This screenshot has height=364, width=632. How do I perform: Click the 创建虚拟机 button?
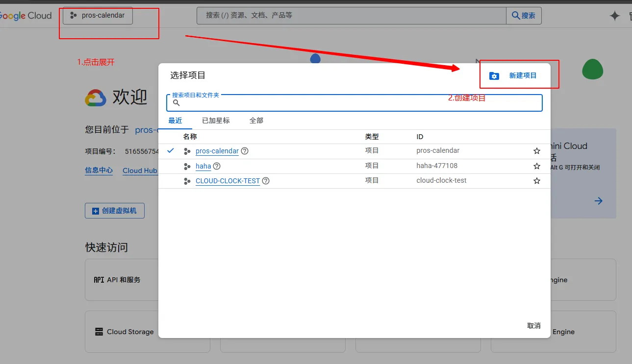pyautogui.click(x=115, y=211)
